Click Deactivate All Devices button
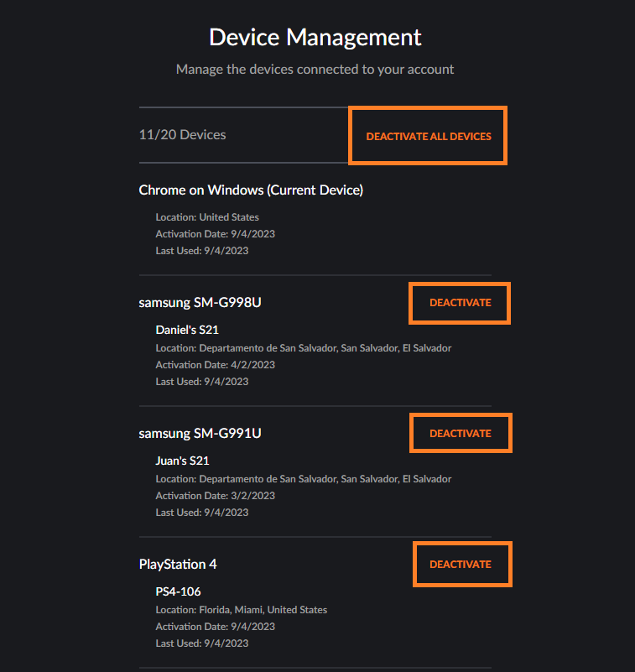This screenshot has width=635, height=672. [429, 136]
